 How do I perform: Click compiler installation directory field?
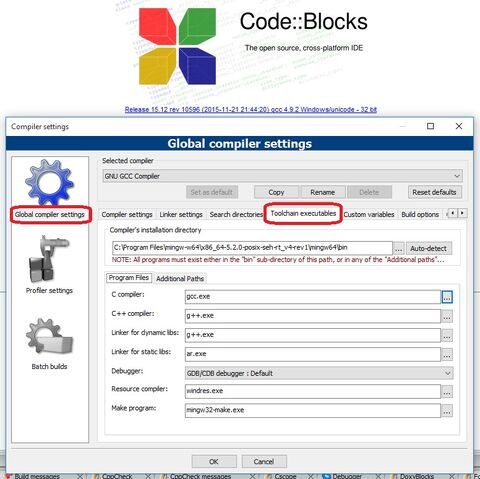pyautogui.click(x=252, y=248)
